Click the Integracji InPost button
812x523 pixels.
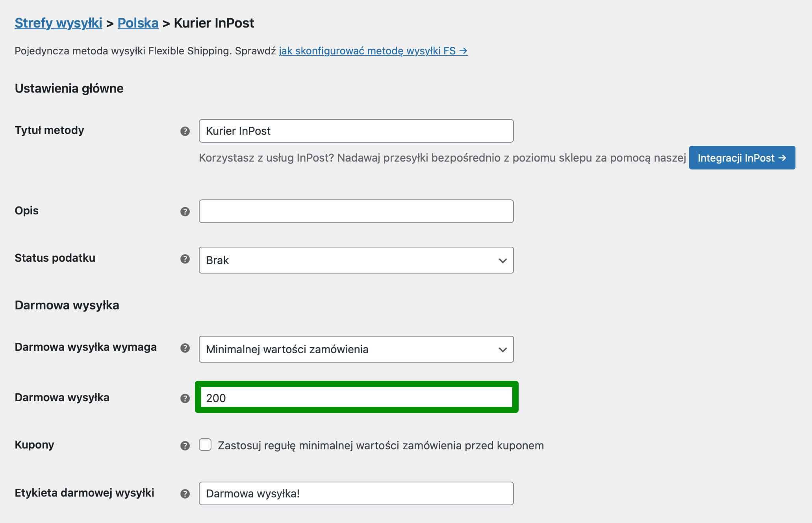pyautogui.click(x=742, y=158)
